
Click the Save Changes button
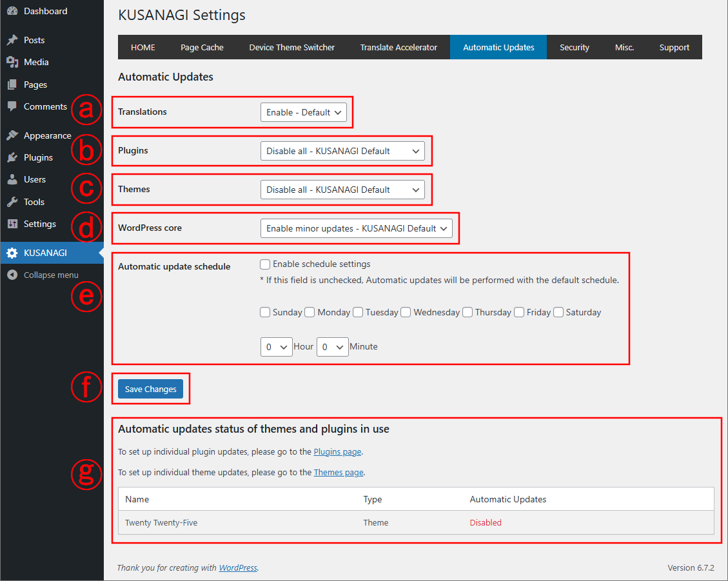[151, 389]
